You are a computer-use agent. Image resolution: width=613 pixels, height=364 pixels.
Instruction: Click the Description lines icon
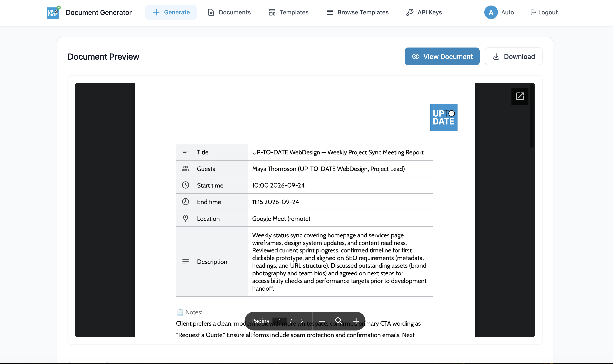pyautogui.click(x=185, y=262)
